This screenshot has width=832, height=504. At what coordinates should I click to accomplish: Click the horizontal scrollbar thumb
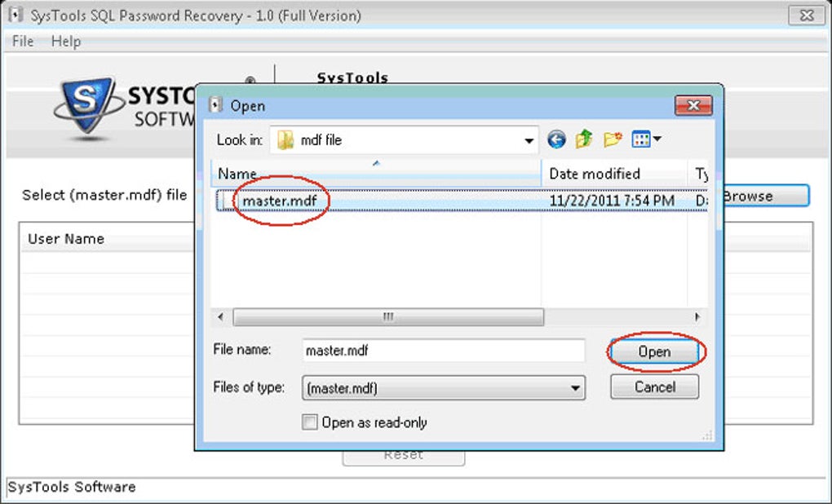[388, 317]
